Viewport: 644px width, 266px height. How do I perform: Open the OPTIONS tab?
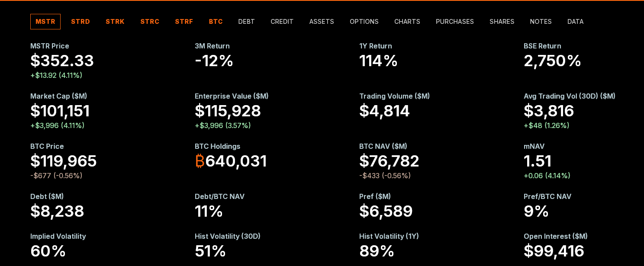pos(364,22)
